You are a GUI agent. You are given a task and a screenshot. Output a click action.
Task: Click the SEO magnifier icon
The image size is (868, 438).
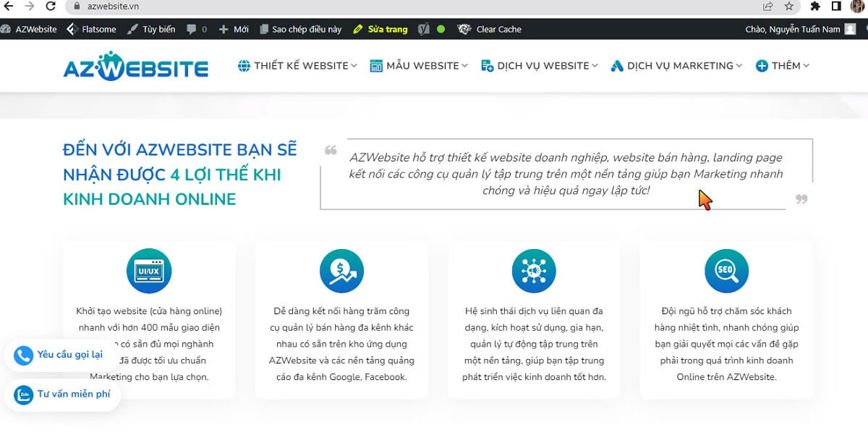tap(726, 271)
